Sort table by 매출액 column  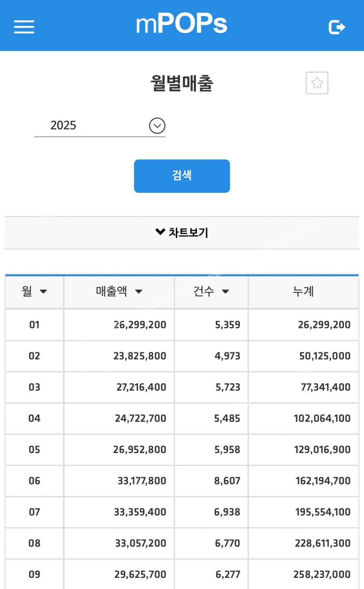tap(119, 292)
